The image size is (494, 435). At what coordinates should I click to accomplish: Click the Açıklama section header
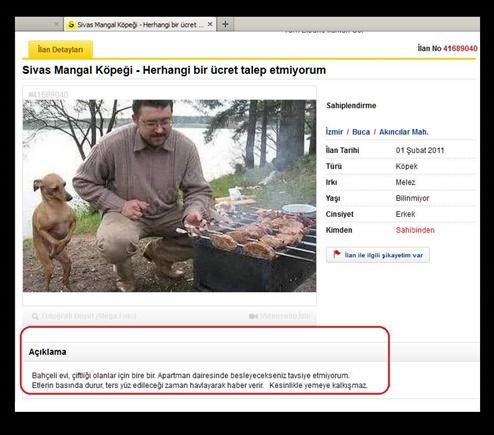[x=47, y=352]
